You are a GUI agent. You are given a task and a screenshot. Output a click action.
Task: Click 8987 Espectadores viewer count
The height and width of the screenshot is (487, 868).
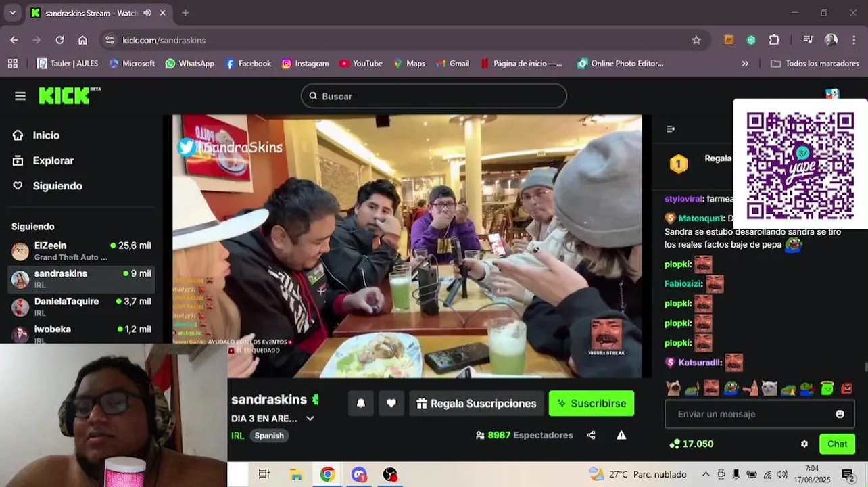(525, 435)
